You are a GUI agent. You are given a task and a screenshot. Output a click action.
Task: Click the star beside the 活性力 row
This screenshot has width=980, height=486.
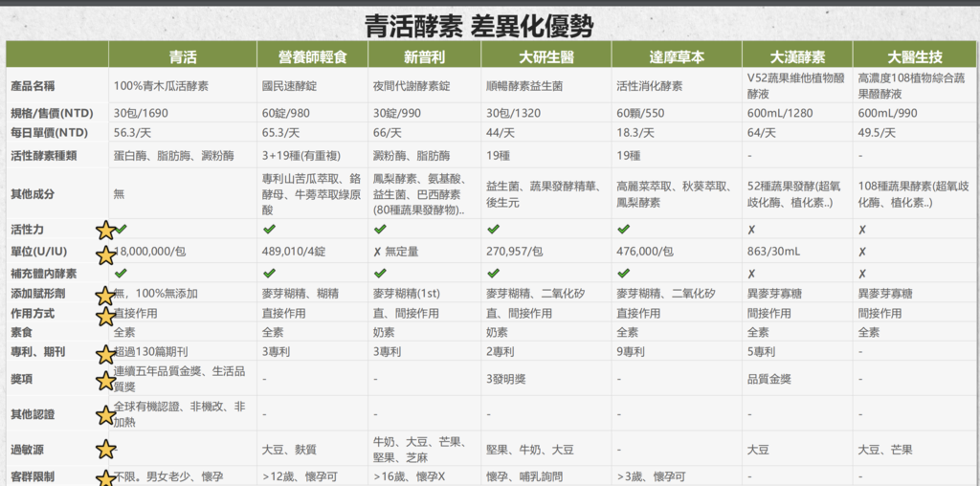[105, 231]
